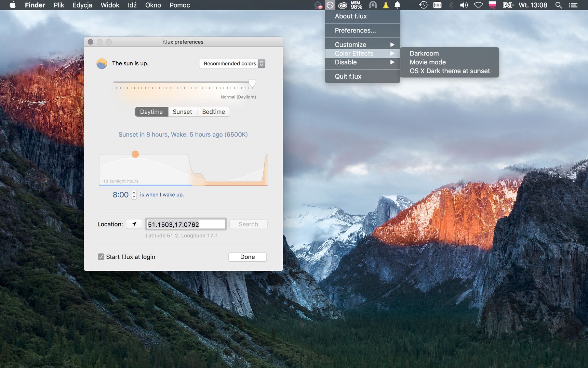
Task: Open the Recommended colors dropdown
Action: pyautogui.click(x=232, y=64)
